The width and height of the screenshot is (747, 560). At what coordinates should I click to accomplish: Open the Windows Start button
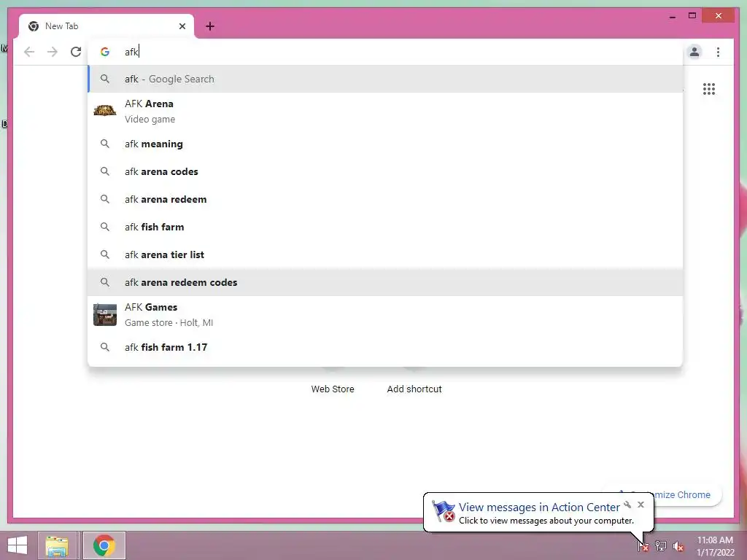pos(18,545)
